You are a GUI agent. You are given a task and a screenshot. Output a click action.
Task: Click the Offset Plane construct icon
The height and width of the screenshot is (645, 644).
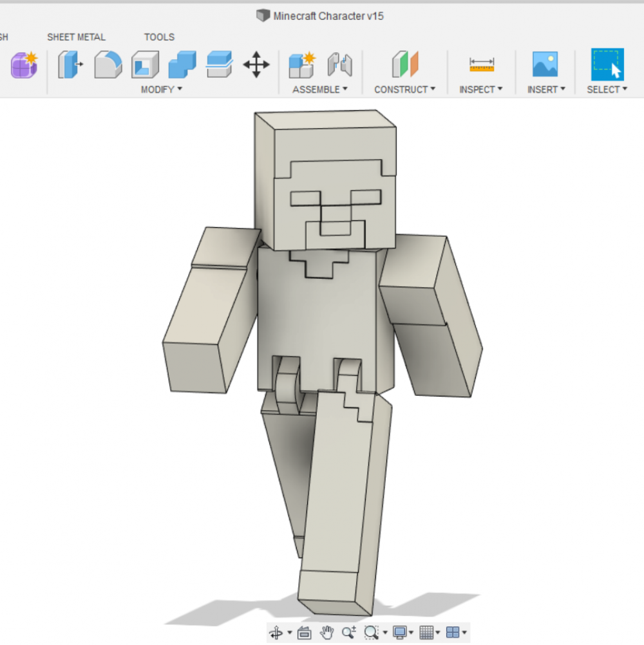pos(405,64)
